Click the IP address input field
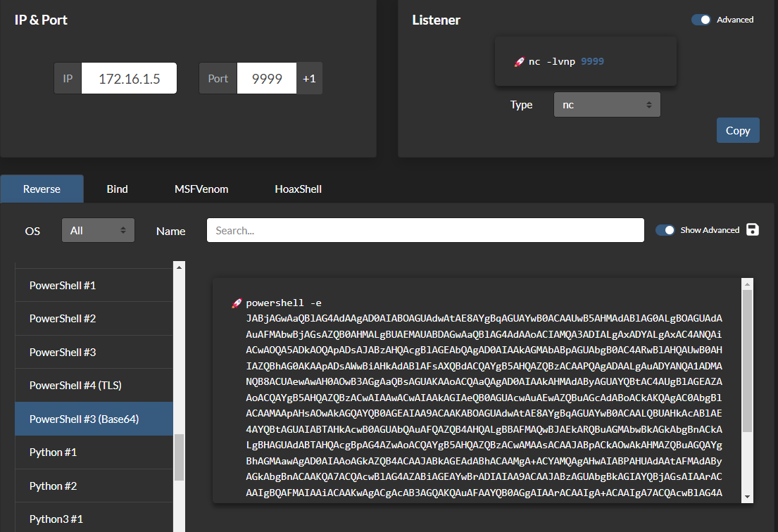Screen dimensions: 778x532 coord(129,78)
